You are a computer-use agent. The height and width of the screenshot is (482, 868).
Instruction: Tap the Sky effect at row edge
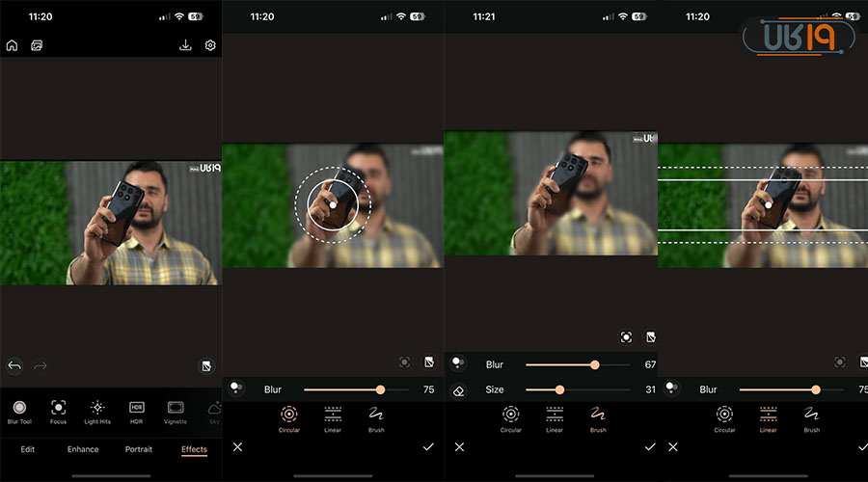coord(215,409)
